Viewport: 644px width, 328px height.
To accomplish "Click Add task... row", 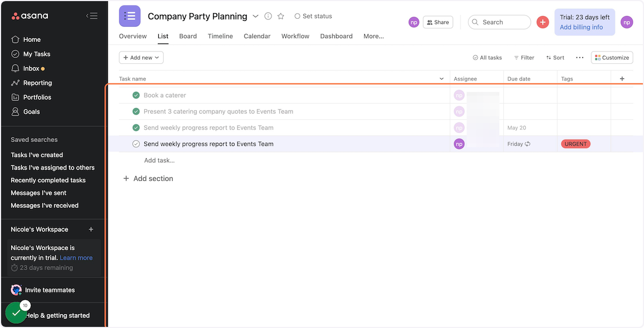I will (159, 161).
